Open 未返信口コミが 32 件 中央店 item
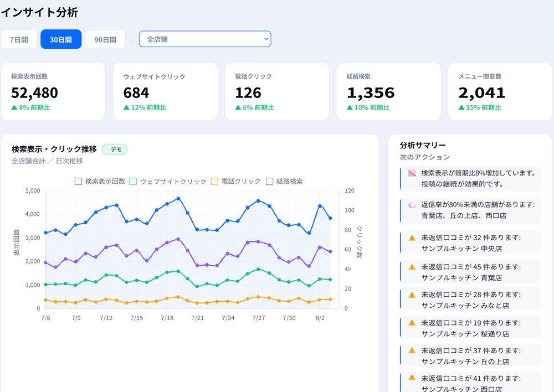Screen dimensions: 554x392 tap(470, 243)
